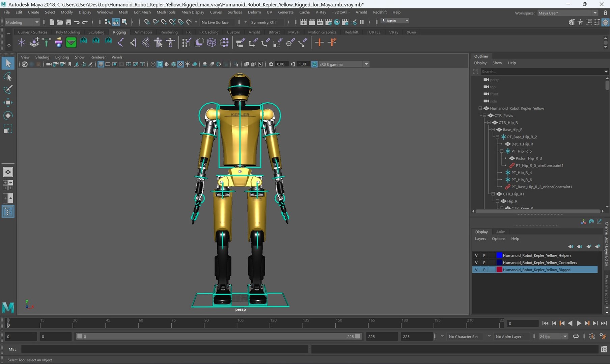
Task: Click the Undo arrow icon
Action: 77,22
